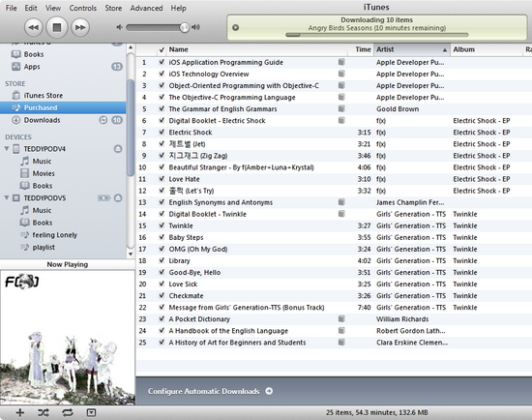Screen dimensions: 532x420
Task: Open Books under TEDDYPODV5
Action: click(42, 223)
